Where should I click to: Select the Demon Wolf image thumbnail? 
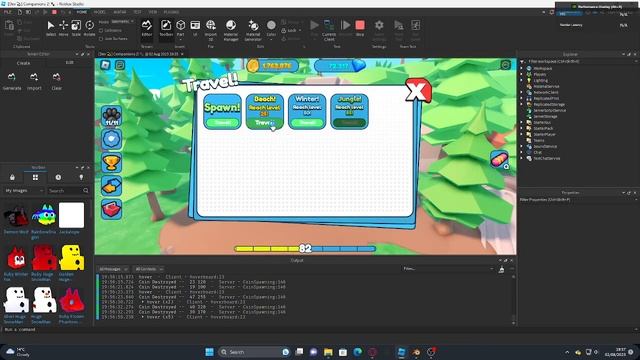(x=16, y=215)
